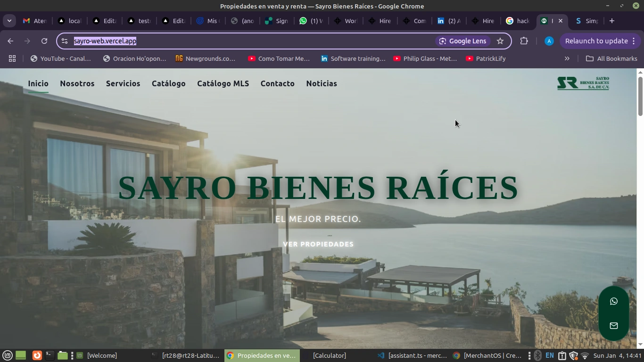644x362 pixels.
Task: Switch to the Google 'hack' search tab
Action: tap(517, 21)
